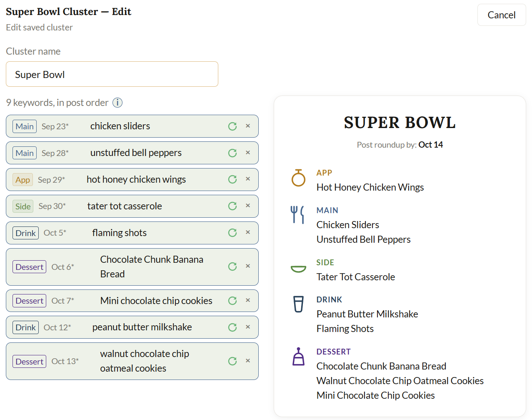Click the Main fork-and-knife icon in preview

tap(297, 215)
